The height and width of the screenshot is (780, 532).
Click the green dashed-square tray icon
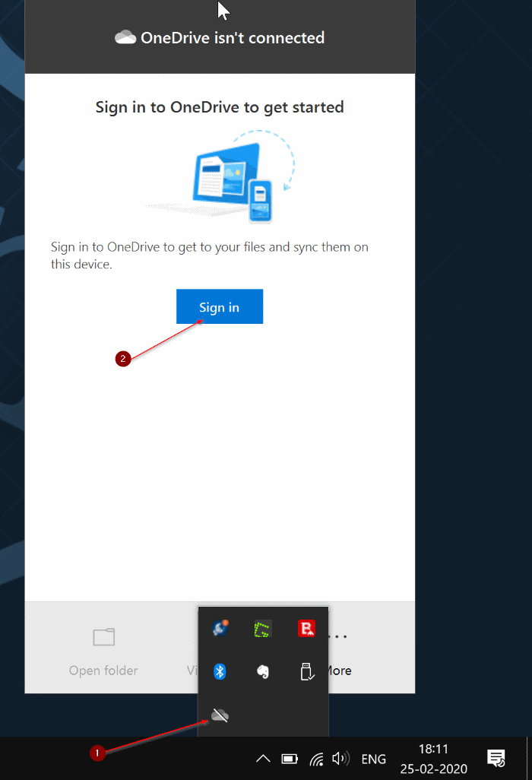262,629
